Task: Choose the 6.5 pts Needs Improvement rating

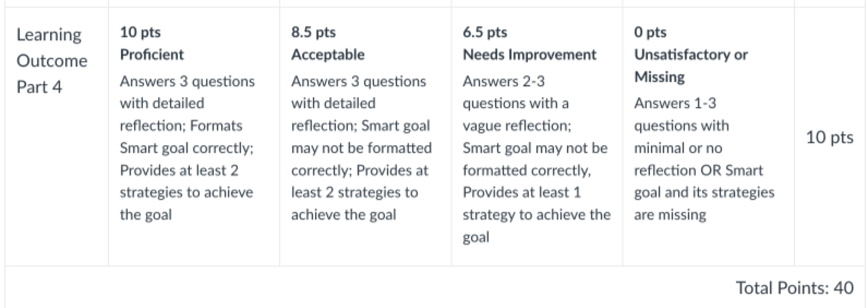Action: 537,137
